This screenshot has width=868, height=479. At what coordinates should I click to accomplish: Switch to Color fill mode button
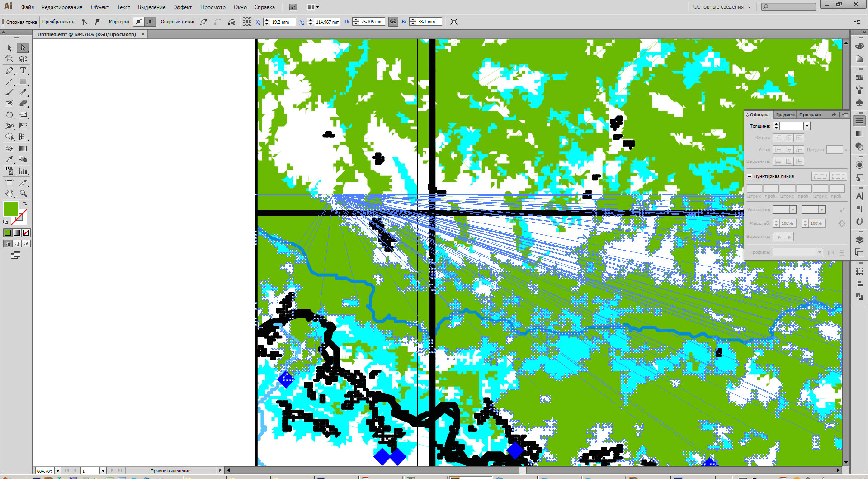pos(8,232)
